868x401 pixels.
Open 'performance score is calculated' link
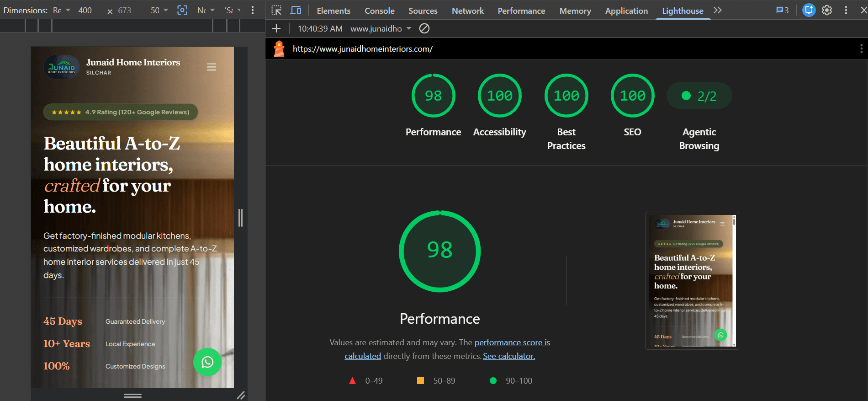pyautogui.click(x=512, y=342)
